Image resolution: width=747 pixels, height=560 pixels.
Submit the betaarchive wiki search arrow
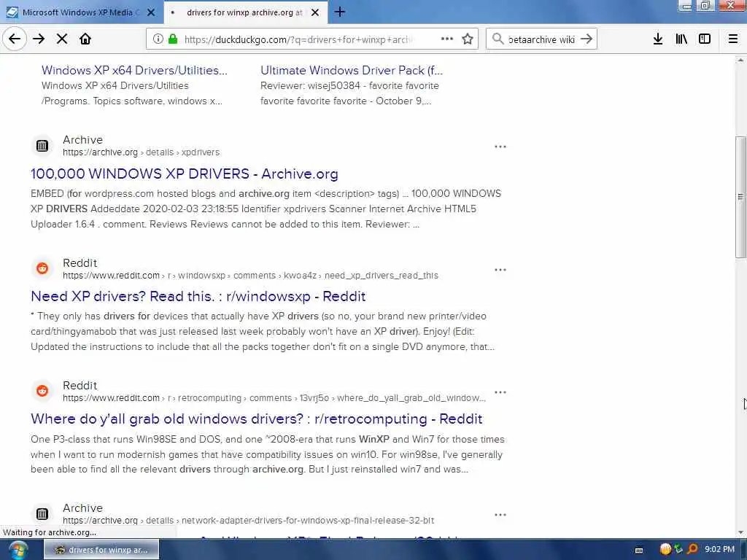point(587,39)
